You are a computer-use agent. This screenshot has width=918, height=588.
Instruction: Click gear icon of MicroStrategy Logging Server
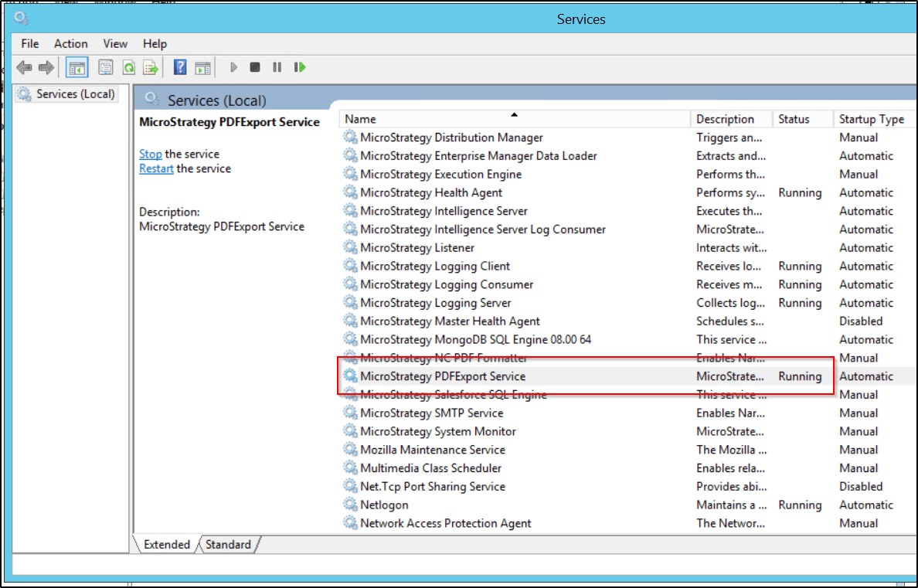[350, 302]
